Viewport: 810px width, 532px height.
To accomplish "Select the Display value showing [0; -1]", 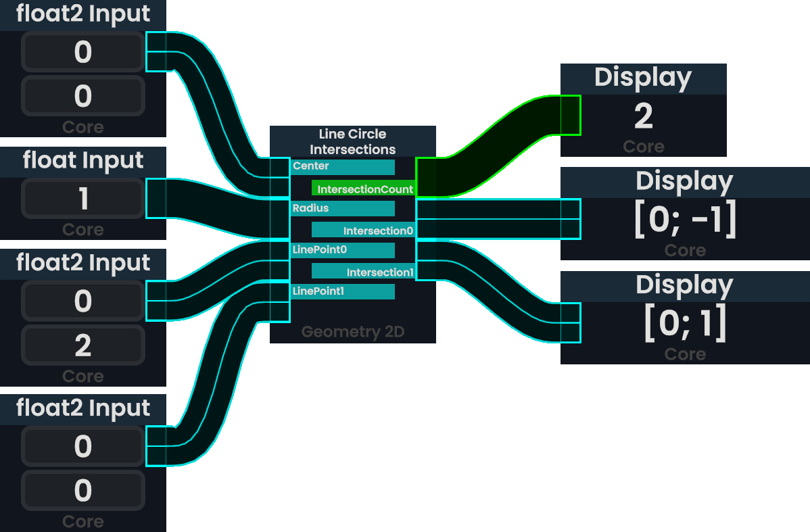I will point(684,220).
